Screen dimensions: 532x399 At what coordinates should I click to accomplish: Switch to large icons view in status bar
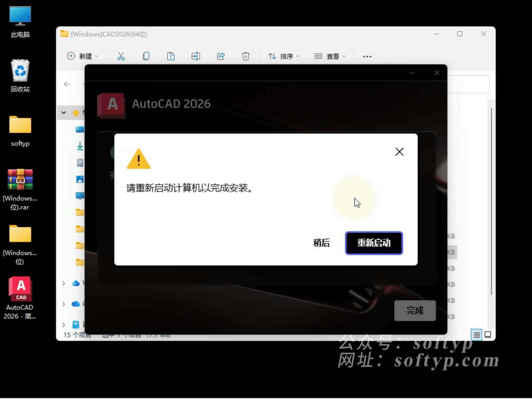click(x=488, y=335)
